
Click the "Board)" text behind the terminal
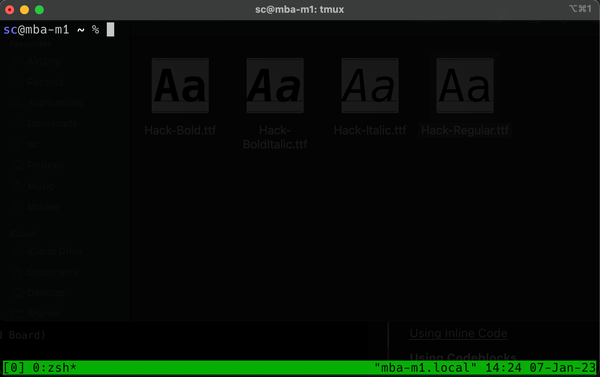click(x=27, y=335)
